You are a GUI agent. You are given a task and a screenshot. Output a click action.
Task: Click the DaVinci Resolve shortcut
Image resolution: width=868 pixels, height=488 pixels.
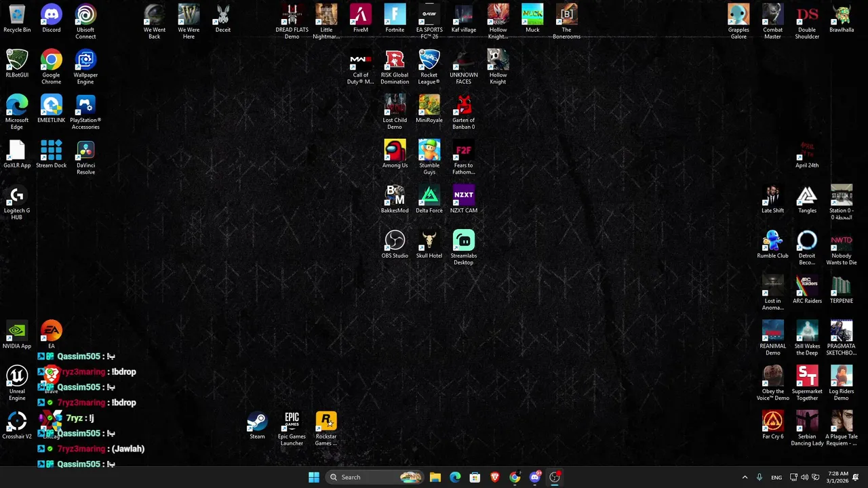[85, 157]
